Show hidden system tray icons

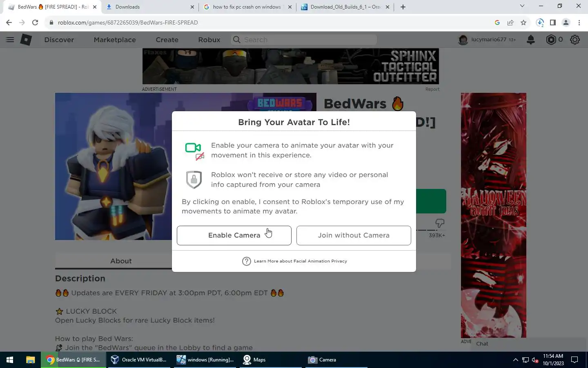pos(515,360)
